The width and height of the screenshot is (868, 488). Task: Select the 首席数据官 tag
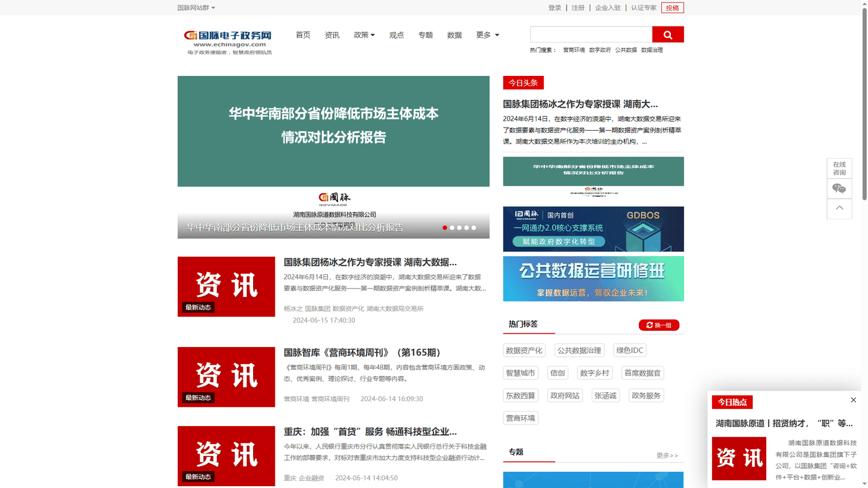pos(643,373)
